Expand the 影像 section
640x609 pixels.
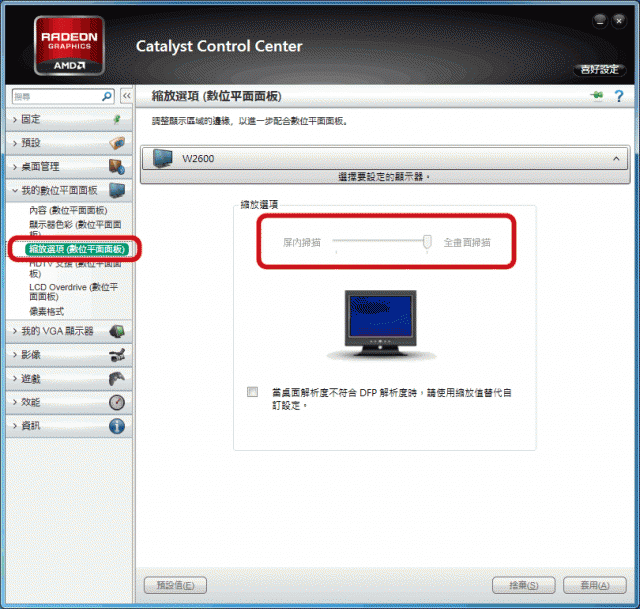[69, 355]
